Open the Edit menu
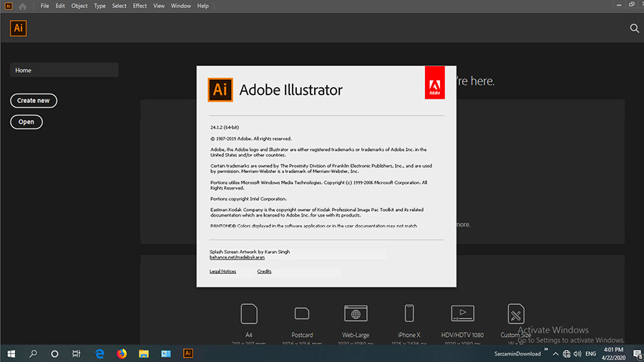This screenshot has height=362, width=644. coord(60,6)
